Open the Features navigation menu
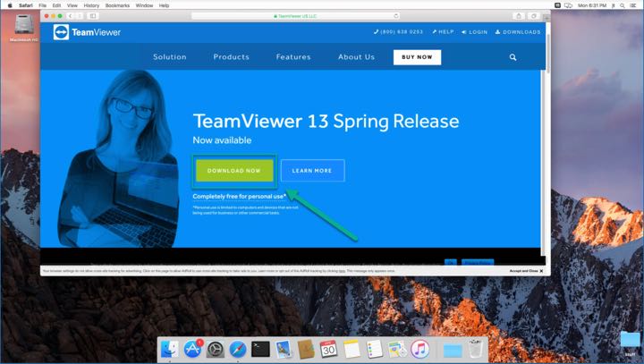The width and height of the screenshot is (644, 364). coord(293,57)
